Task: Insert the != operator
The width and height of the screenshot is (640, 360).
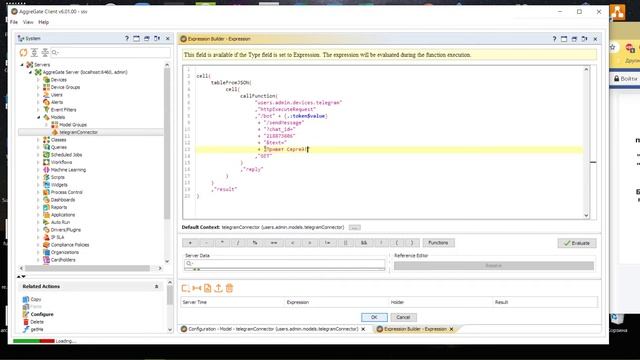Action: (x=327, y=243)
